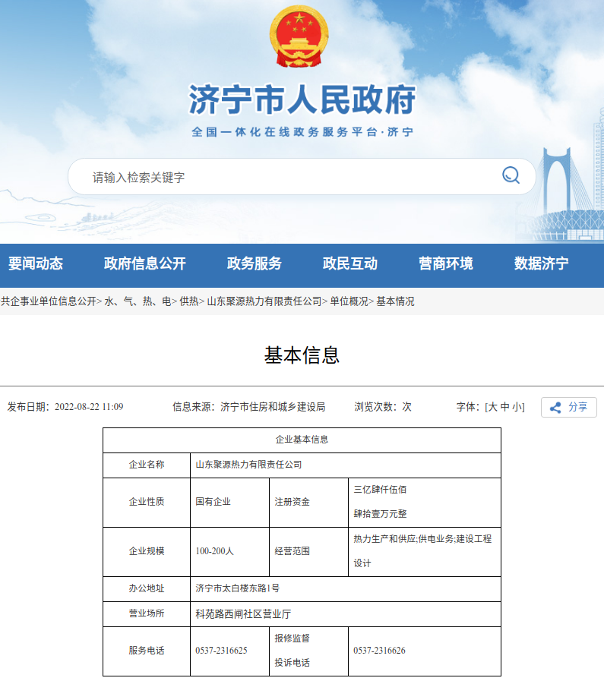Click the business scope text 热力生产和供应
Image resolution: width=604 pixels, height=700 pixels.
click(x=384, y=539)
